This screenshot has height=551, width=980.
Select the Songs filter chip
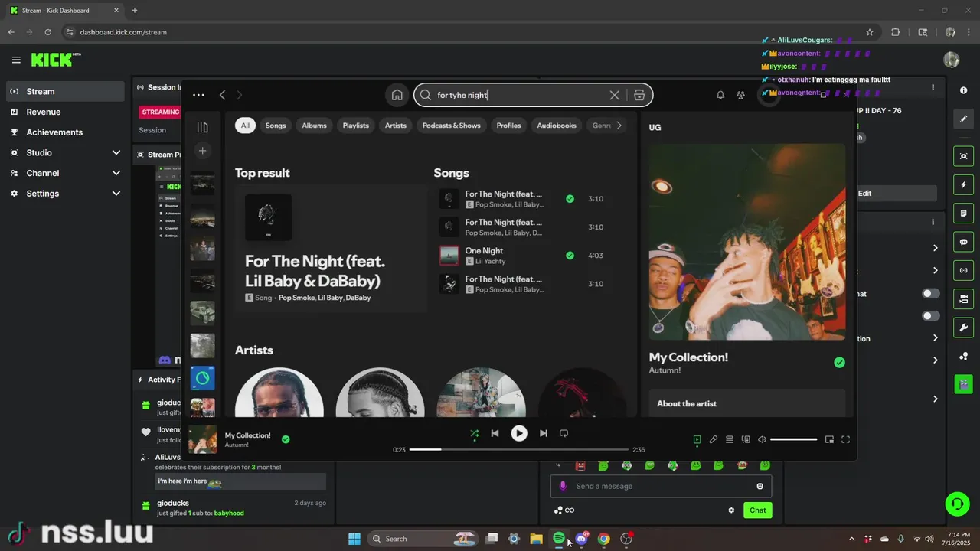pyautogui.click(x=276, y=126)
